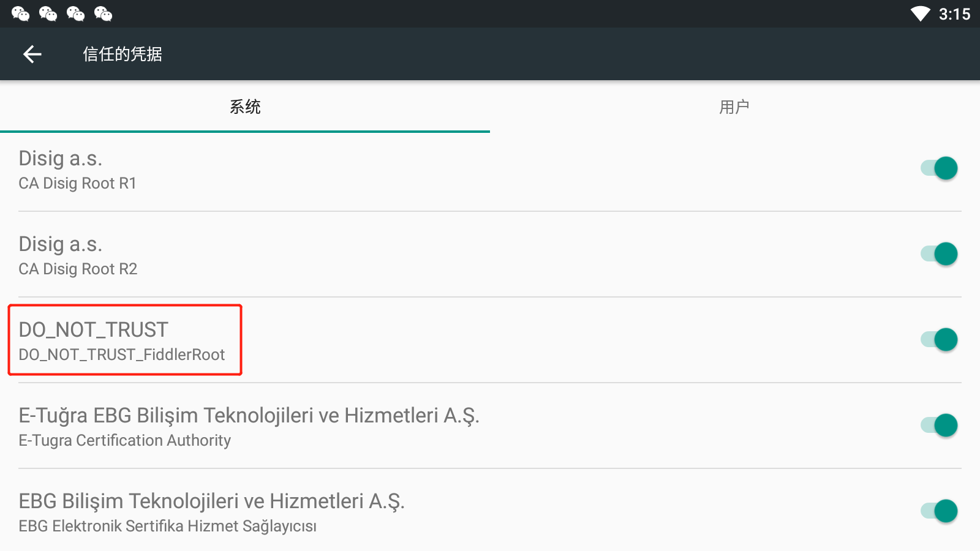Screen dimensions: 980x551
Task: Click the third WeChat notification icon
Action: [75, 13]
